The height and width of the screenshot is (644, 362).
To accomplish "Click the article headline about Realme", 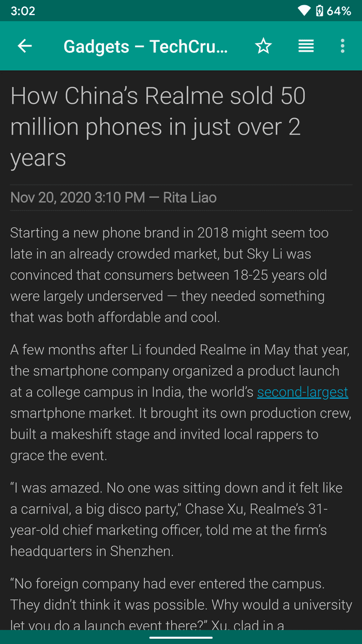I will tap(158, 127).
